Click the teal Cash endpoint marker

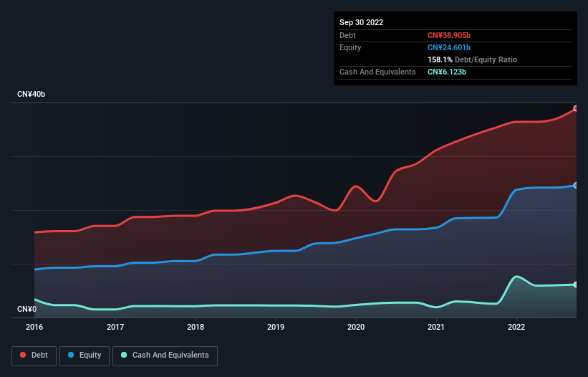576,285
